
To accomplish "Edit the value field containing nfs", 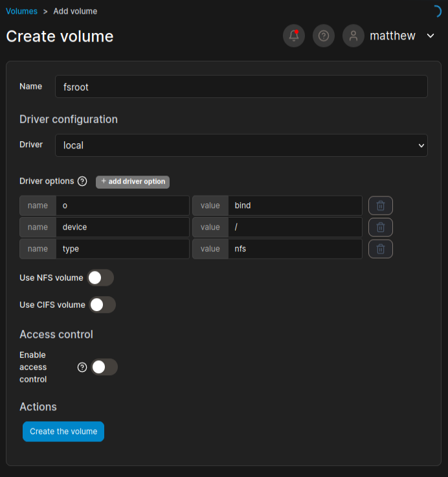I will click(x=295, y=248).
